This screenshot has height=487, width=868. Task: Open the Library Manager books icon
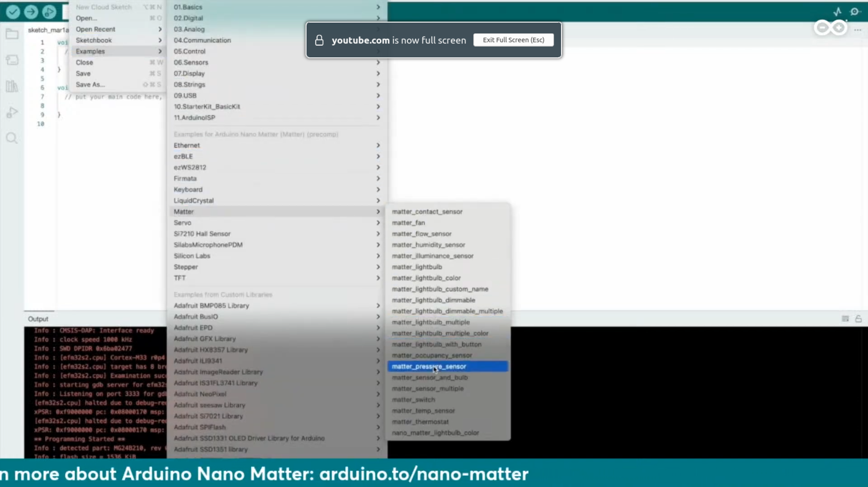(x=12, y=86)
